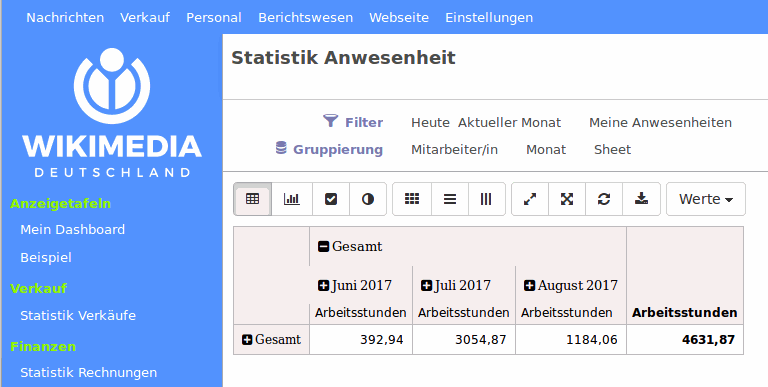The height and width of the screenshot is (387, 768).
Task: Click the bold Arbeitsstunden total header
Action: [x=685, y=313]
